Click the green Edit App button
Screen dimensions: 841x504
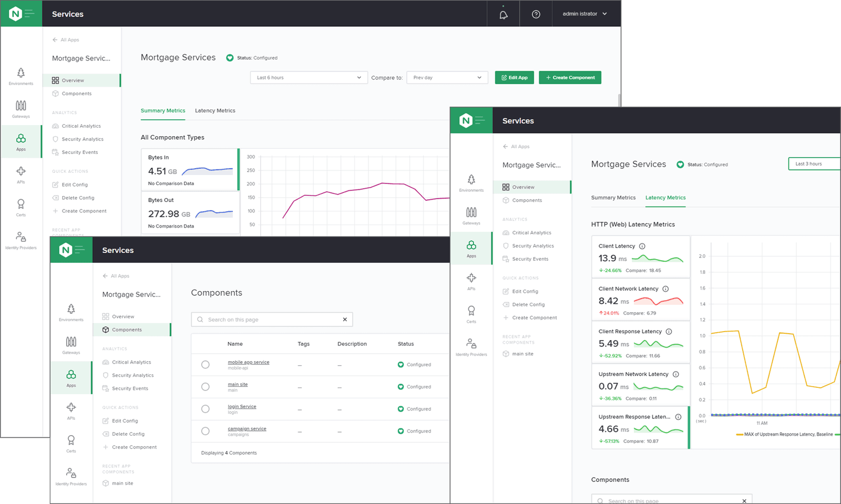(514, 78)
